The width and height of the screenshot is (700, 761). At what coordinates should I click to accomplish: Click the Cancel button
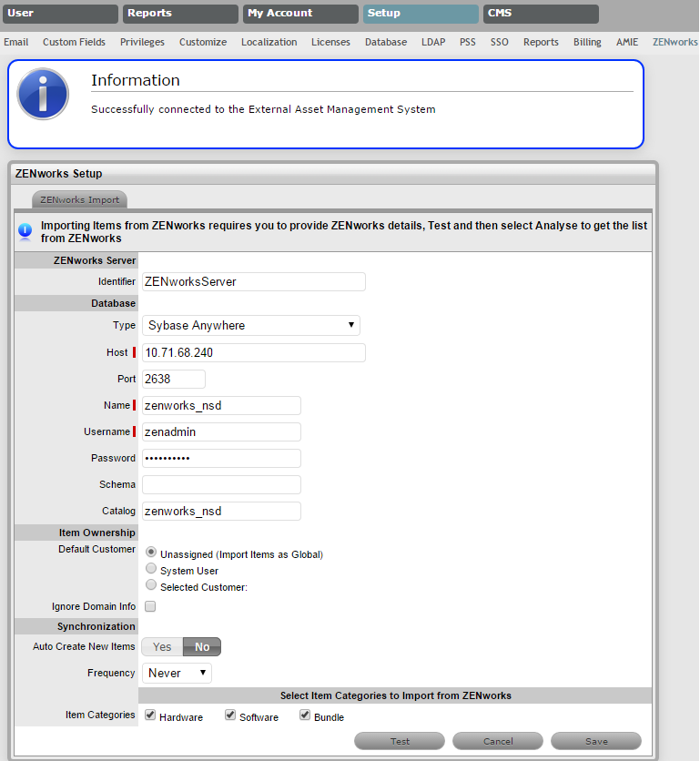[498, 741]
